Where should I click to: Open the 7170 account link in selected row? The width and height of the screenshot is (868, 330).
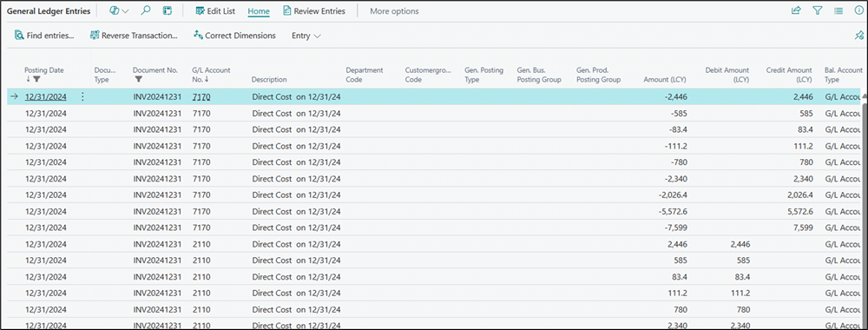(x=201, y=97)
